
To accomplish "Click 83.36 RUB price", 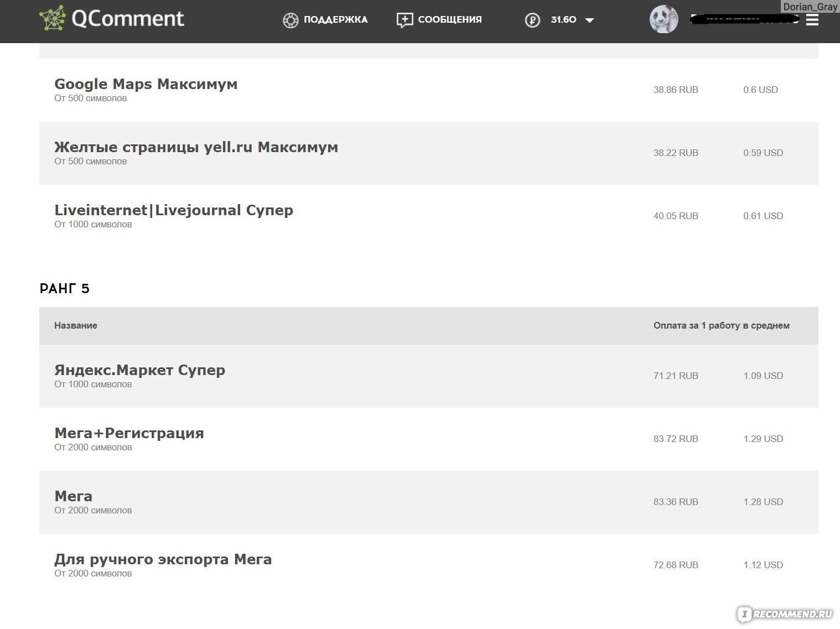I will tap(676, 502).
